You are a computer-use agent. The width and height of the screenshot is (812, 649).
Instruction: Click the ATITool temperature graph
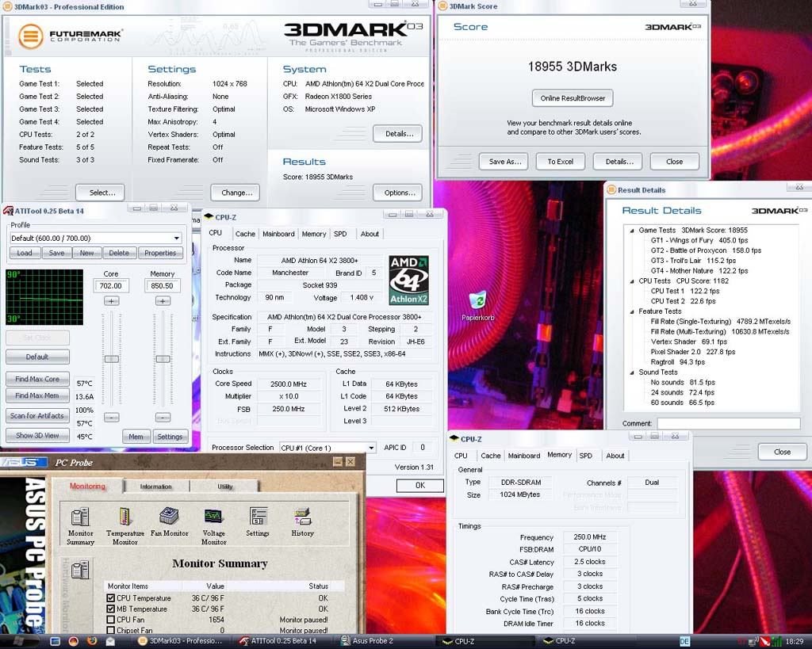click(44, 297)
